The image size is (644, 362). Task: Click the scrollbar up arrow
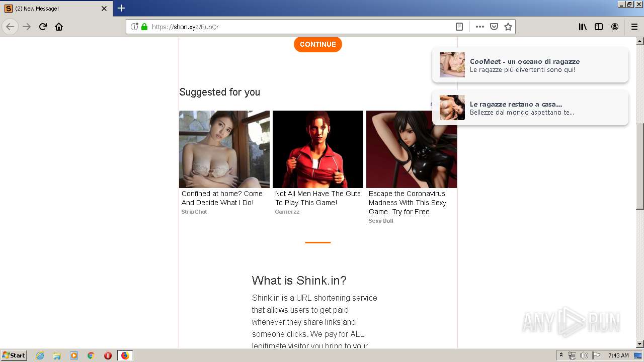[x=640, y=41]
